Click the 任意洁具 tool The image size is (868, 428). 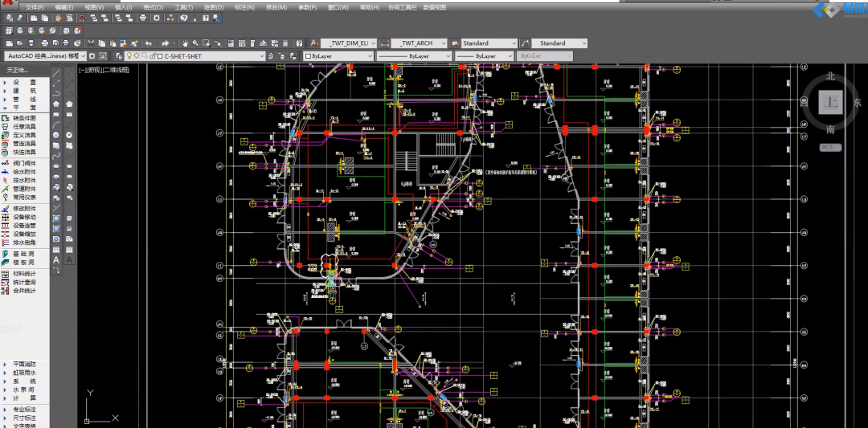point(24,127)
